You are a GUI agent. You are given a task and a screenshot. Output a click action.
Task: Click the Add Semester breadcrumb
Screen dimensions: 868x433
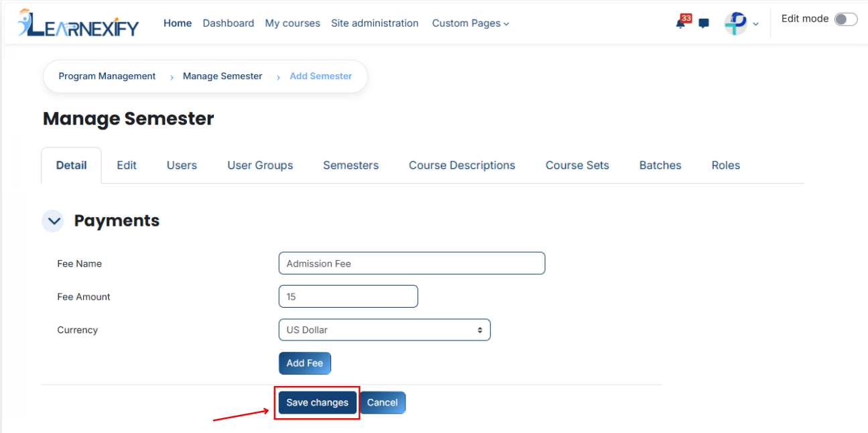coord(321,76)
